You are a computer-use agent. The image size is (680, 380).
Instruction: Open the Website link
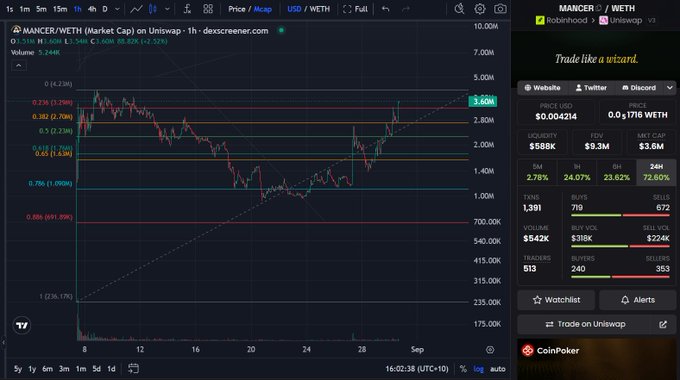point(542,88)
